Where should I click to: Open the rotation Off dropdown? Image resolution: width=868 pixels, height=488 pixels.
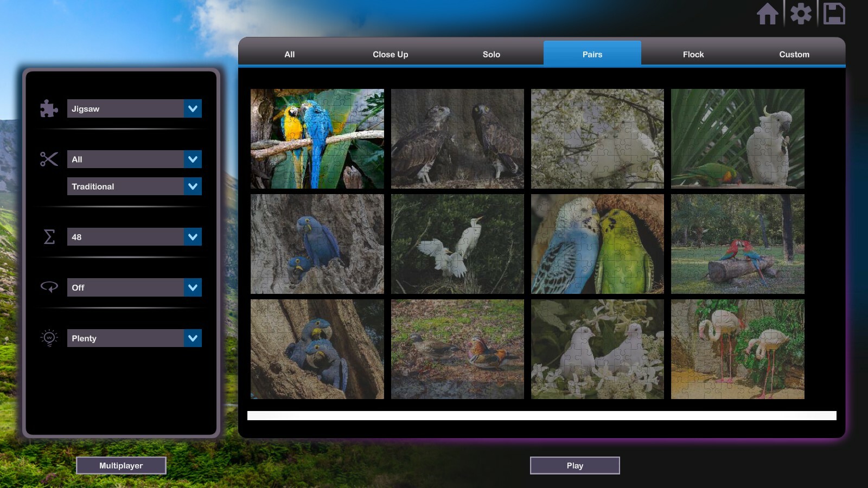tap(134, 287)
